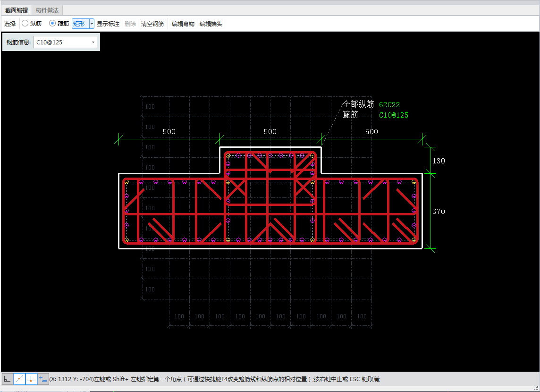Toggle the midpoint snap icon
540x392 pixels.
point(19,379)
